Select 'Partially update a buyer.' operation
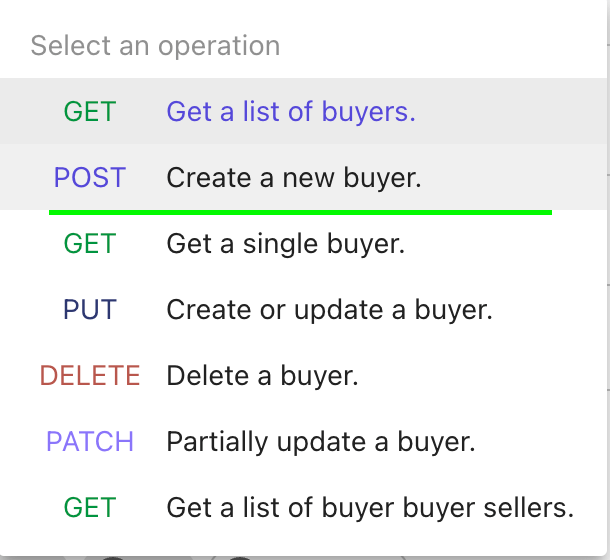 pos(321,441)
